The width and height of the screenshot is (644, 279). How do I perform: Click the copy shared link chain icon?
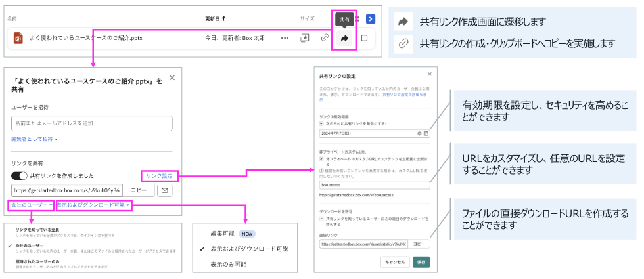coord(325,38)
